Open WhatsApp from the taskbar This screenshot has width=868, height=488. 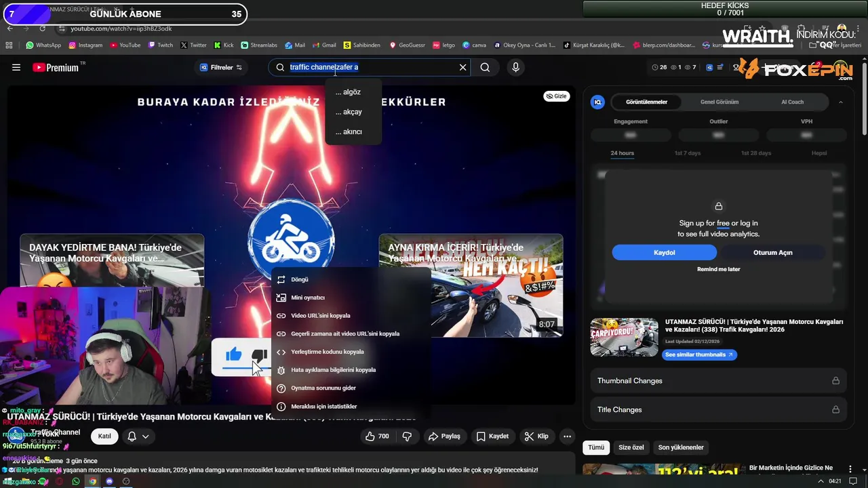pos(76,481)
